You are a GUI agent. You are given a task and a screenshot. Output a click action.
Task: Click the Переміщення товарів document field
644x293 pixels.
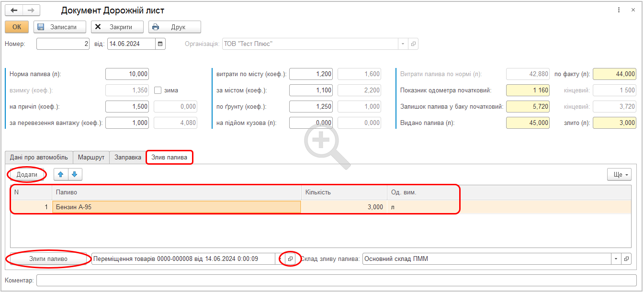click(x=184, y=259)
